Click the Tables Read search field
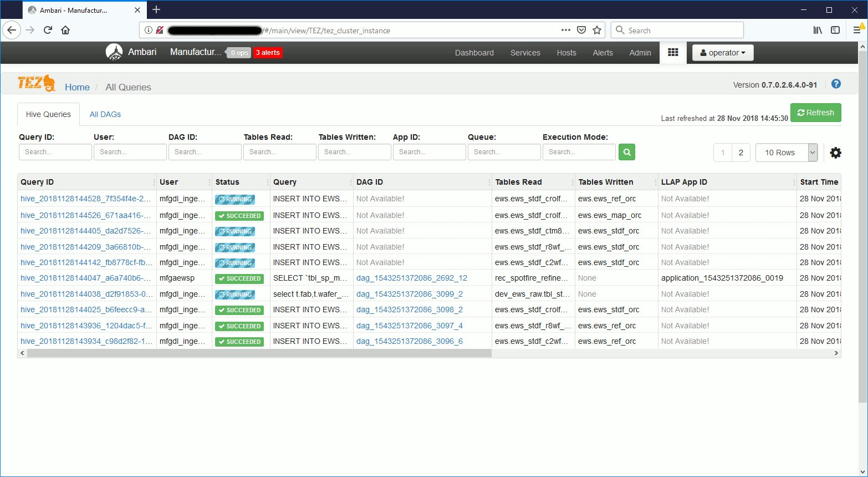The height and width of the screenshot is (477, 868). click(280, 152)
